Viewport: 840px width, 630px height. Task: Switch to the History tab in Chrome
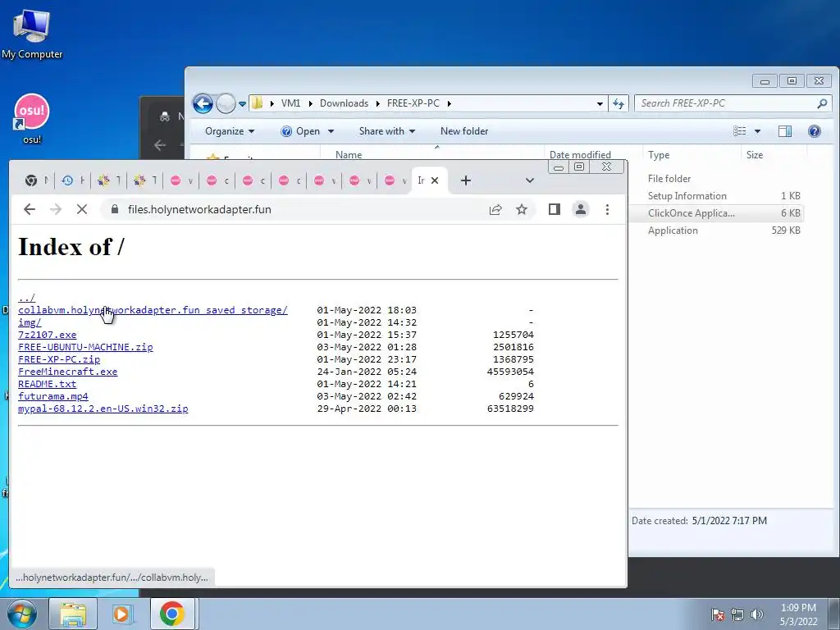[72, 180]
